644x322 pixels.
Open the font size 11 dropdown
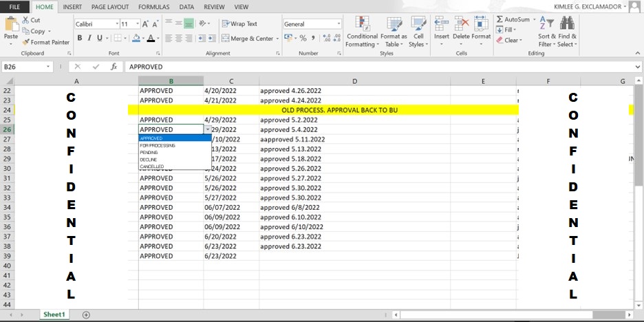138,24
